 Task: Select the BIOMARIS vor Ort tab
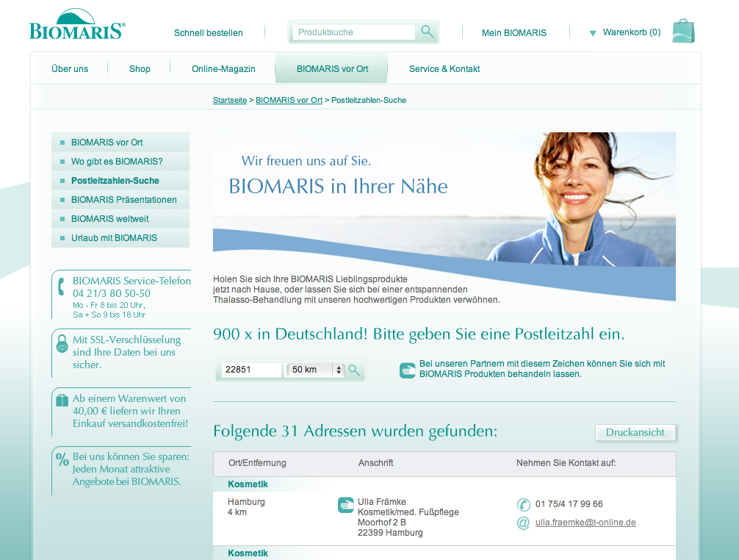(x=332, y=69)
